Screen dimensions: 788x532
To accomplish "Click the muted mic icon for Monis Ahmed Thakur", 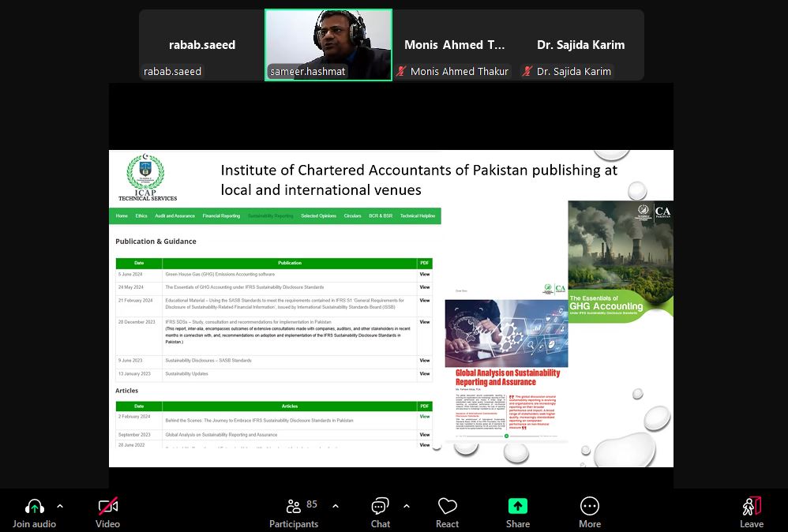I will (x=402, y=71).
